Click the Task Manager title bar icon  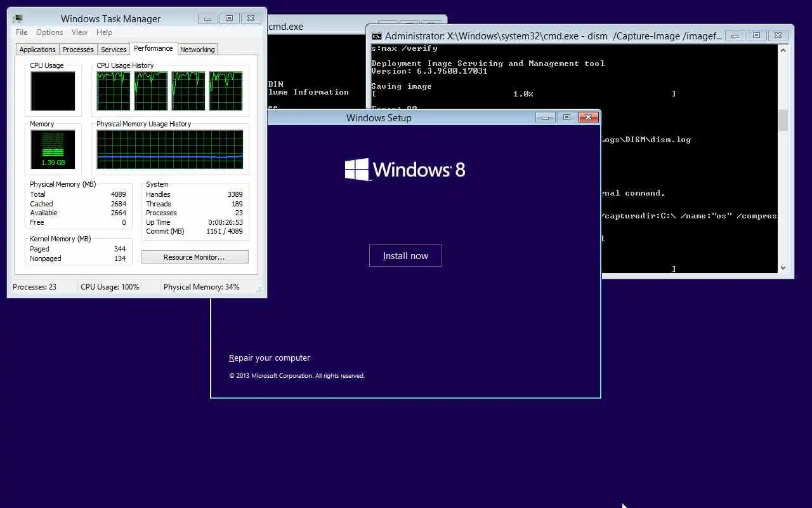18,18
